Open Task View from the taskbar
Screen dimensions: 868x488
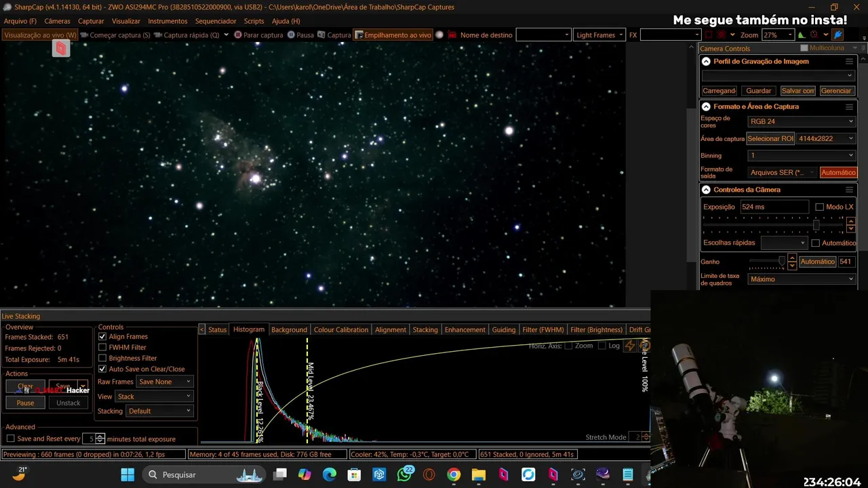pos(279,474)
